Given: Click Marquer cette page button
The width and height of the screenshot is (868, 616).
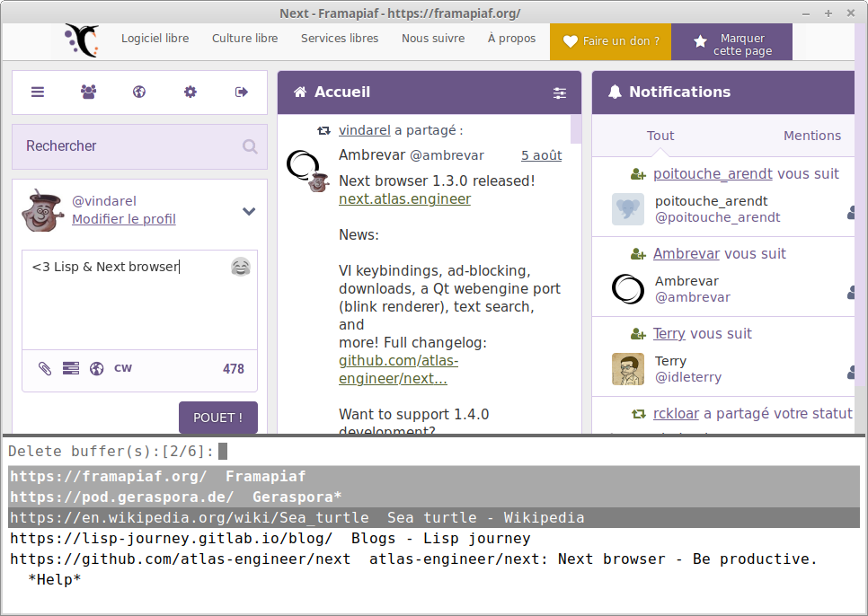Looking at the screenshot, I should (731, 41).
